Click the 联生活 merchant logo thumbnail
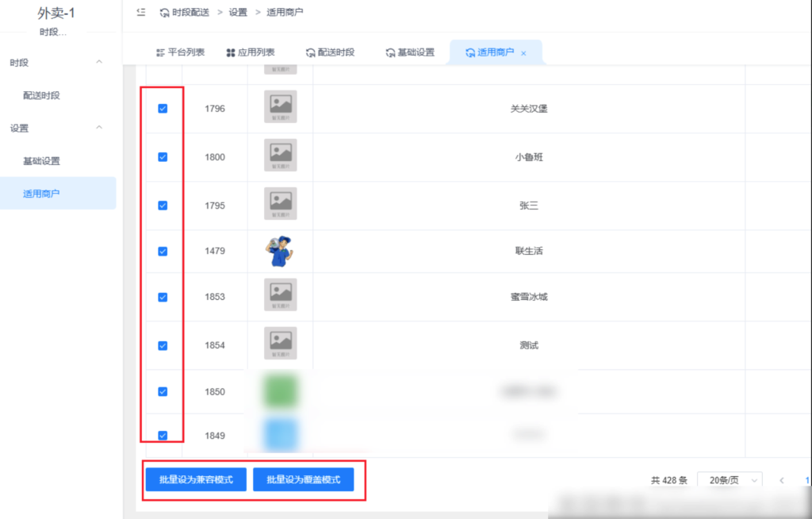The width and height of the screenshot is (812, 519). point(279,252)
